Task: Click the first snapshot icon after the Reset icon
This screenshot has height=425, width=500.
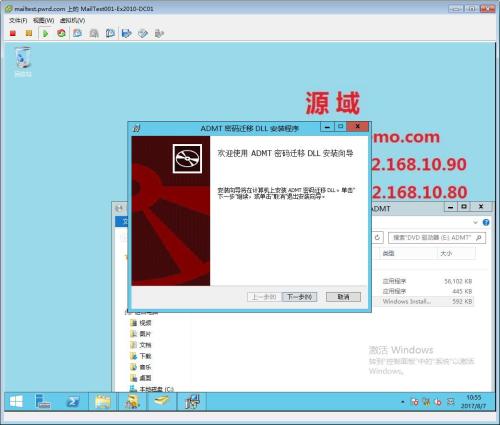Action: (78, 33)
